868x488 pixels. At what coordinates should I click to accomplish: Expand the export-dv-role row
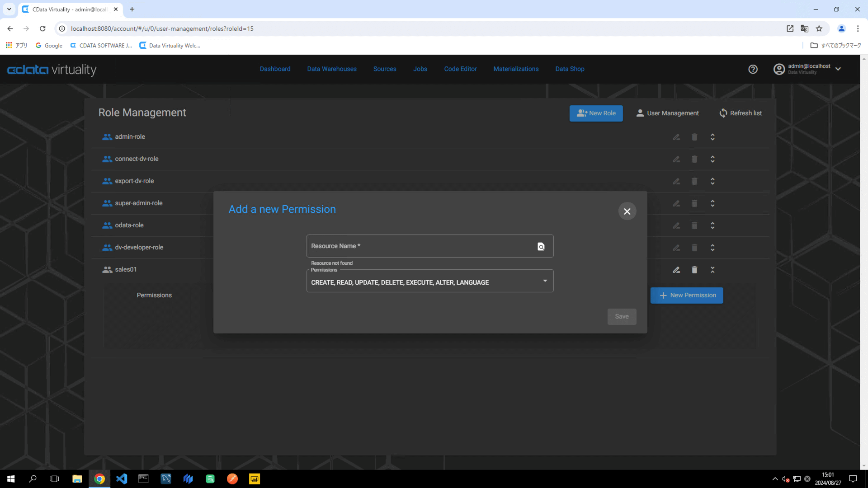712,181
